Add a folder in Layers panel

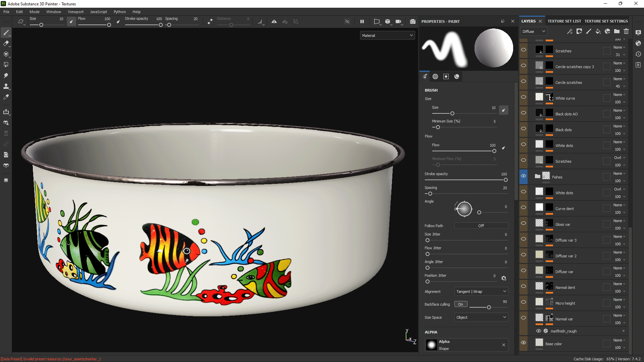click(617, 31)
